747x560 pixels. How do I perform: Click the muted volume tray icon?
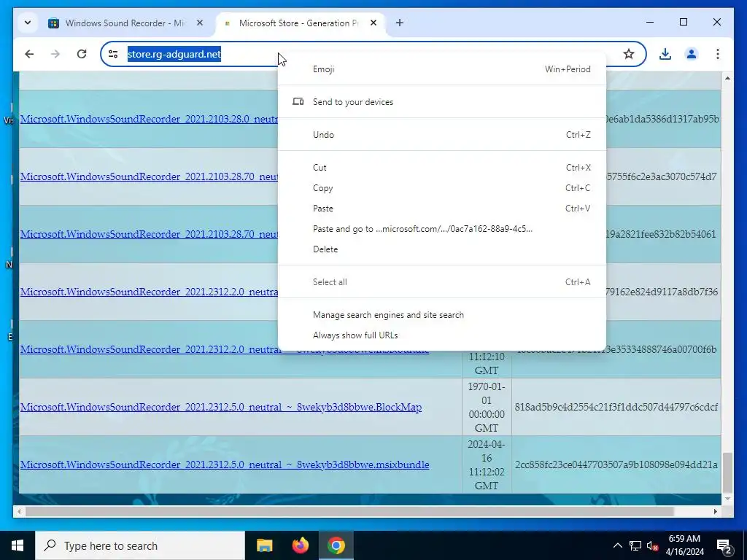pos(653,545)
